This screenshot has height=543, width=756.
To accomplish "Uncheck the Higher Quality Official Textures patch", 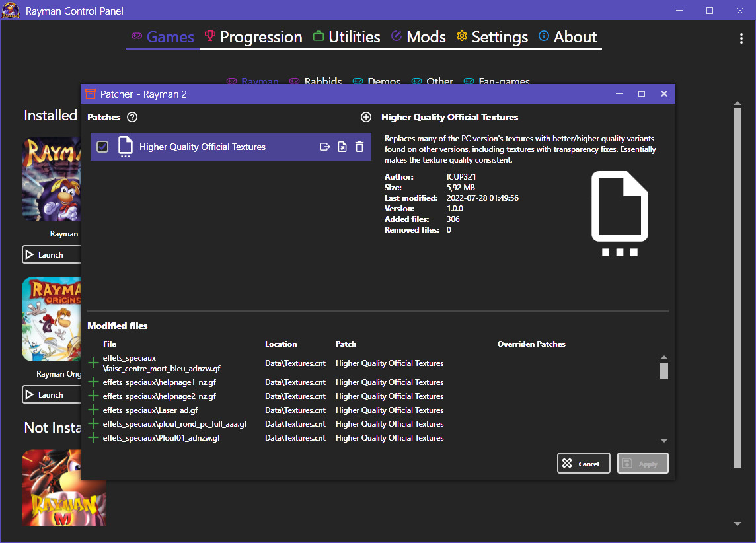I will coord(102,147).
